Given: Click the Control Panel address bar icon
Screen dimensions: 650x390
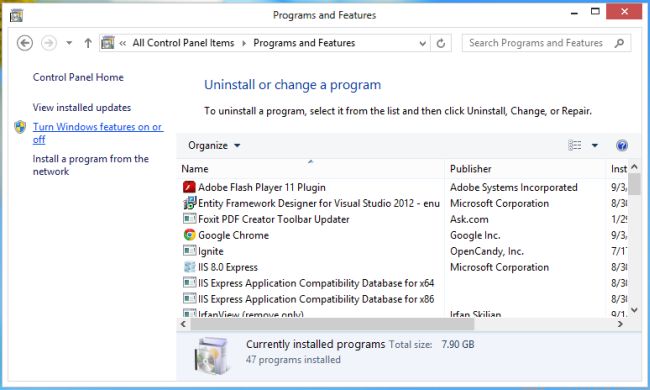Looking at the screenshot, I should (x=107, y=43).
